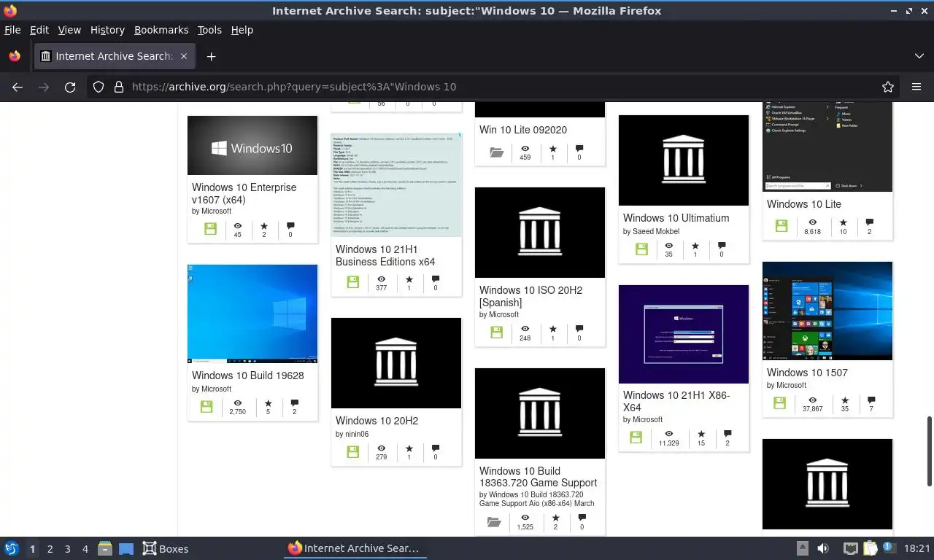Focus the Internet Archive Search taskbar window button

(x=354, y=548)
